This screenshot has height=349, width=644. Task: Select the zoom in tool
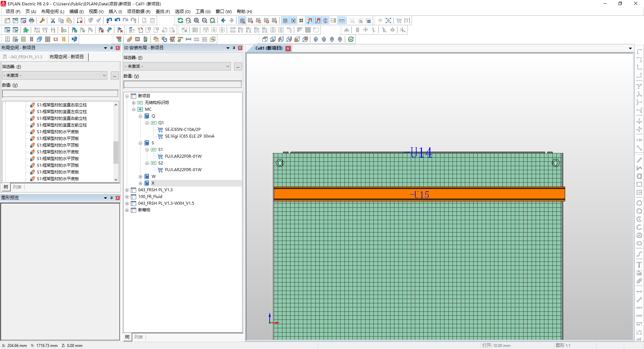197,20
